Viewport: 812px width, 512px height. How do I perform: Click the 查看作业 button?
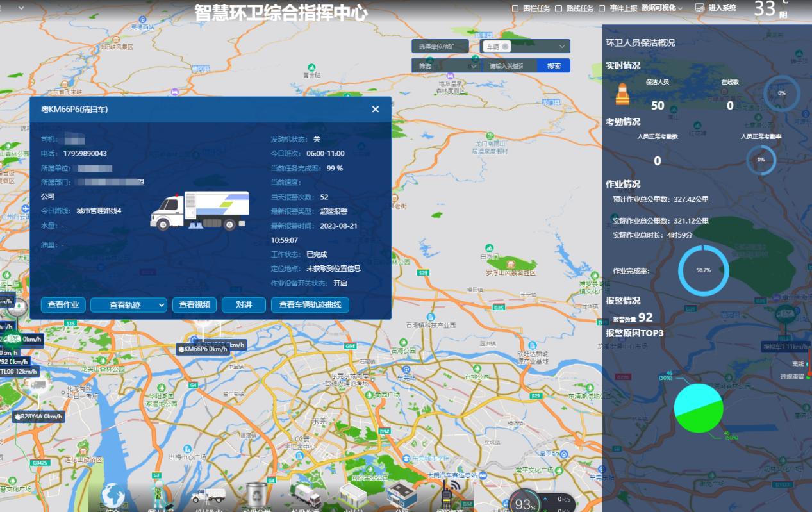[x=63, y=305]
